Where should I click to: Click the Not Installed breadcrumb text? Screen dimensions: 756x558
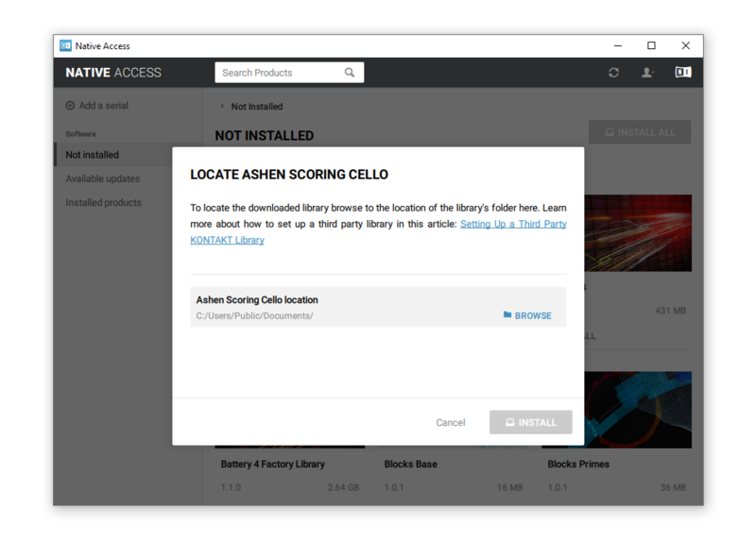click(257, 107)
